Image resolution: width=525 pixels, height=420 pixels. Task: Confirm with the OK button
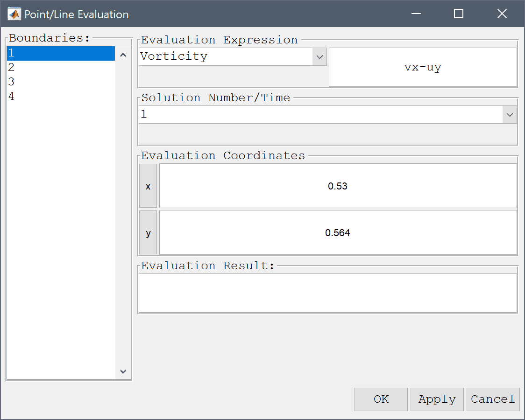coord(381,399)
